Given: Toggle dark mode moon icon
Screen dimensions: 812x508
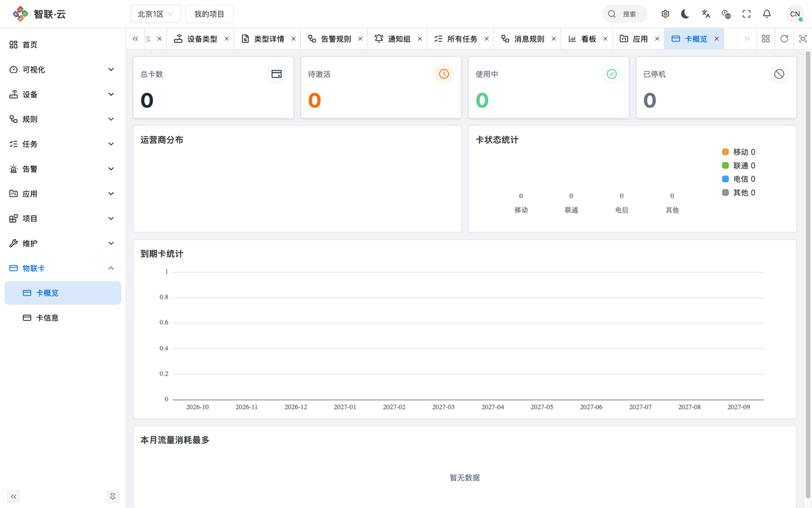Looking at the screenshot, I should point(685,14).
